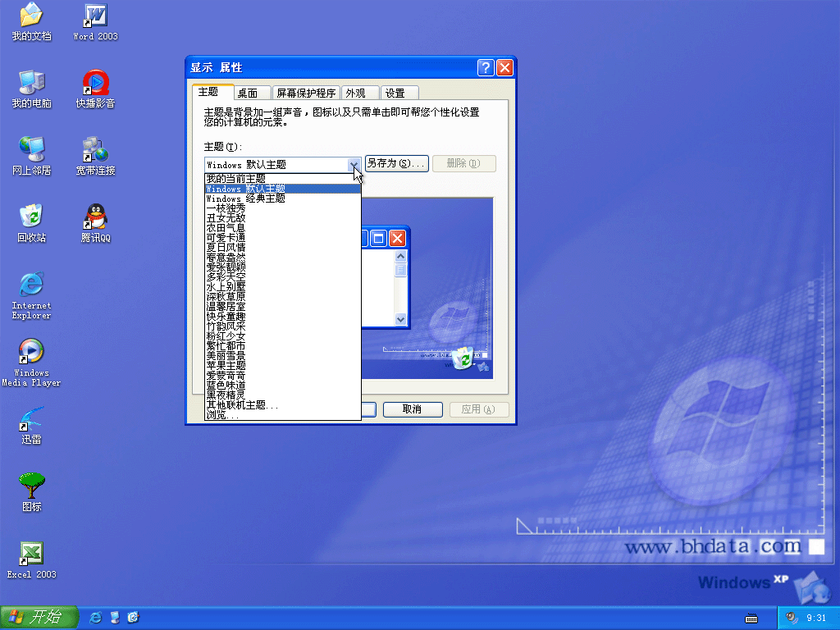
Task: Select 其他联机主题... in the list
Action: (242, 405)
